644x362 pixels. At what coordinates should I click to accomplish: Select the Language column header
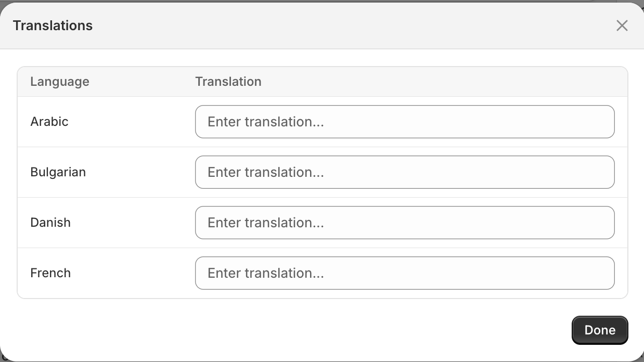point(59,82)
